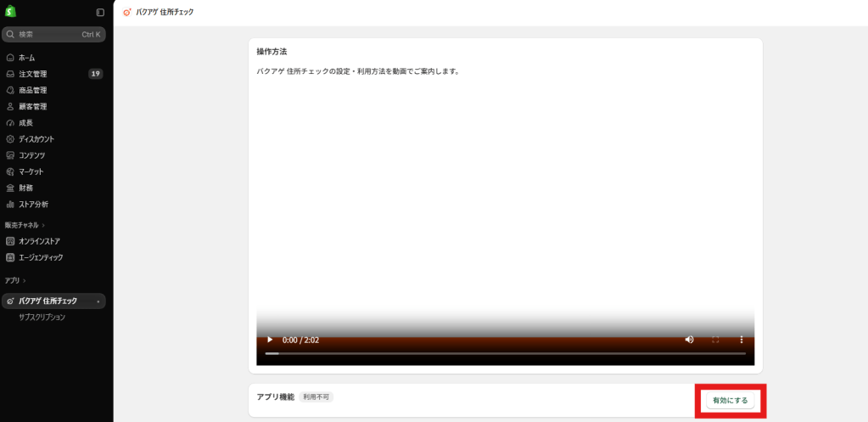Click the Shopify logo icon
The width and height of the screenshot is (868, 422).
pos(10,12)
